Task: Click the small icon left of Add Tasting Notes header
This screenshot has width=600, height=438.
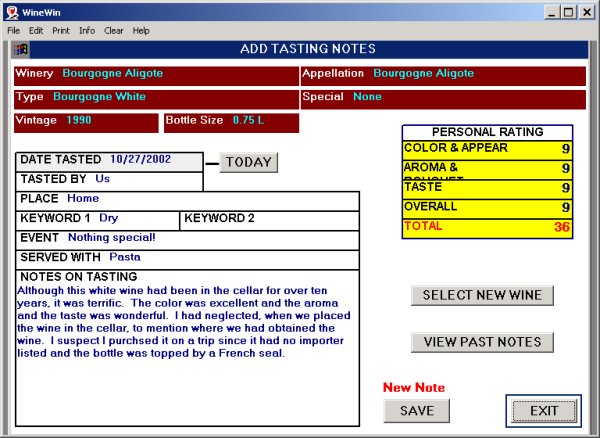Action: (20, 49)
